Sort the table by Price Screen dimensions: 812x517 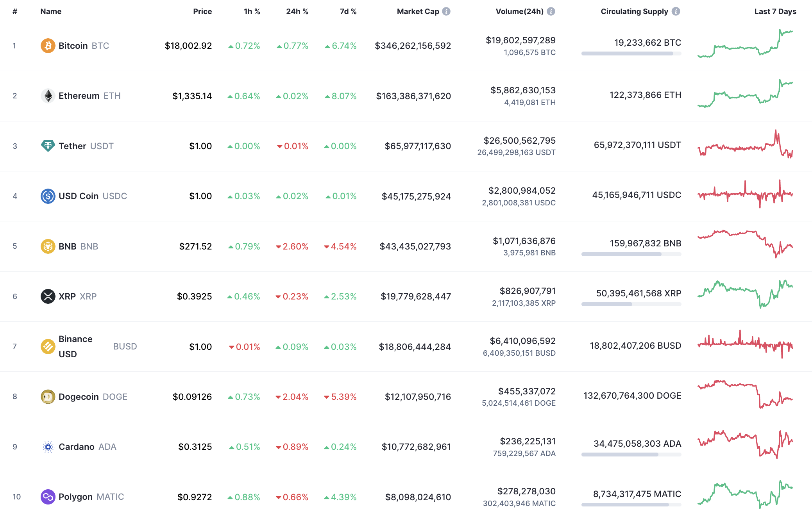(202, 11)
